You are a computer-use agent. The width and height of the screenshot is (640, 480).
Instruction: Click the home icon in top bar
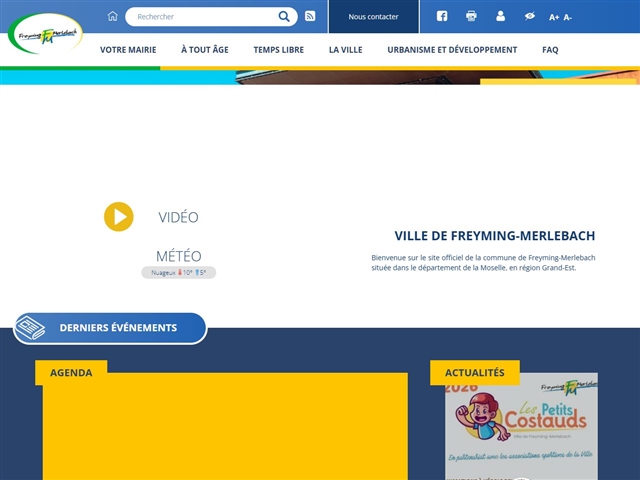(x=112, y=17)
